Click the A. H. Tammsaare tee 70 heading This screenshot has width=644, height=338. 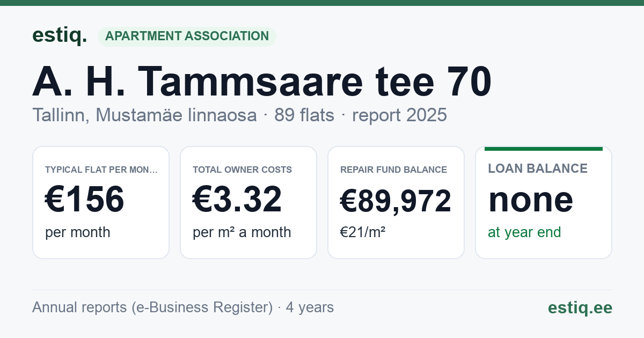click(x=262, y=82)
